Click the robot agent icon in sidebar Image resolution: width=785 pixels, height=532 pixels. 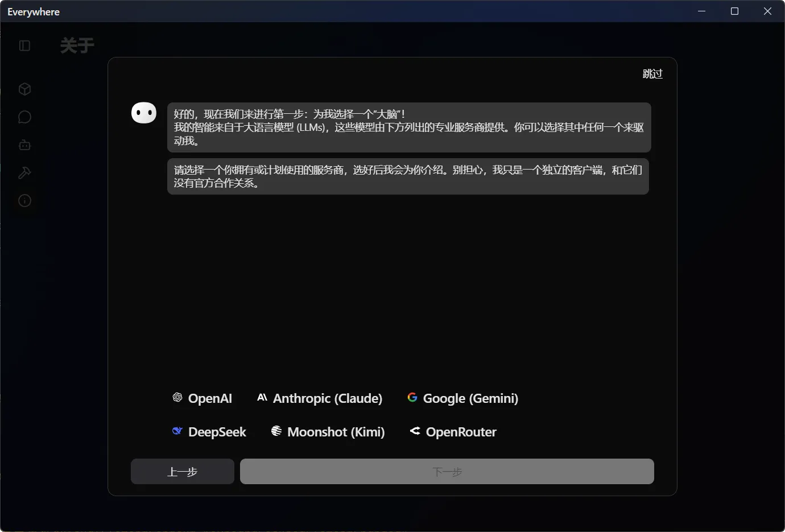(24, 145)
